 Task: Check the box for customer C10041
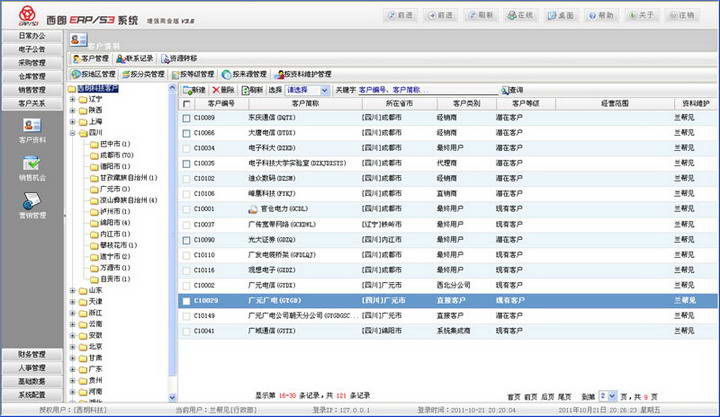(x=186, y=332)
